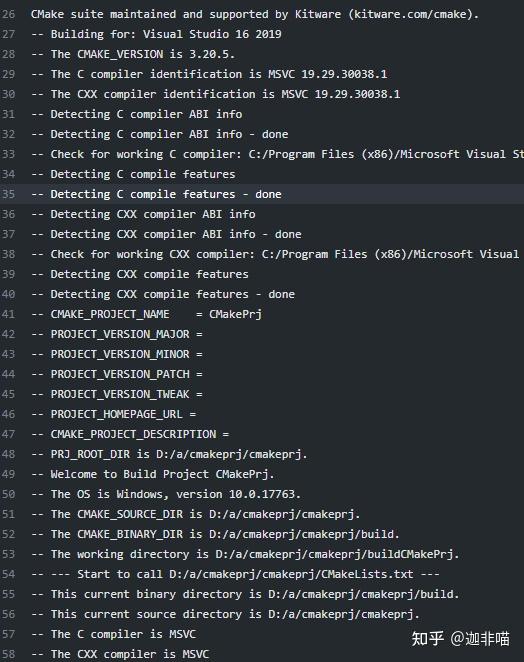Select log line number 54
Screen dimensions: 524x662
tap(8, 574)
